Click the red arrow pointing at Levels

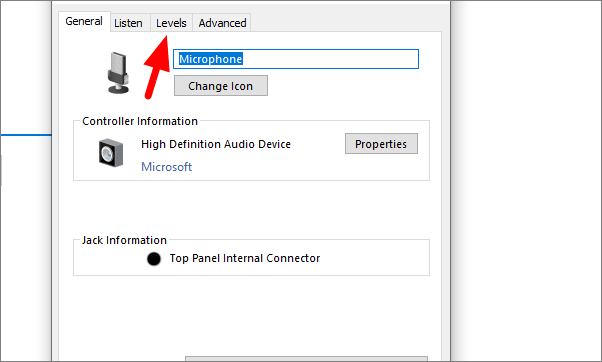(x=157, y=67)
